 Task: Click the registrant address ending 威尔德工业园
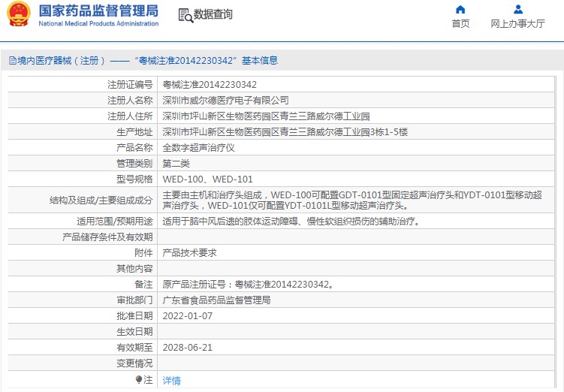click(x=266, y=116)
